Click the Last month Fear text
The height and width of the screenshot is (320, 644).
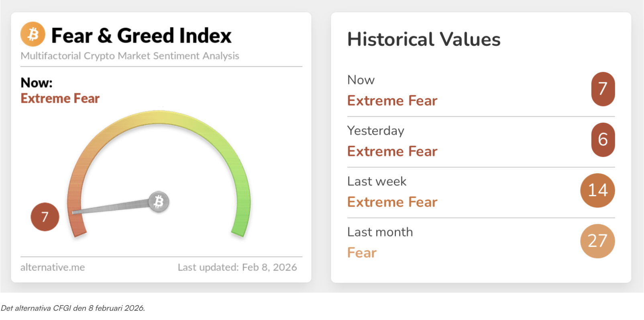(x=362, y=253)
